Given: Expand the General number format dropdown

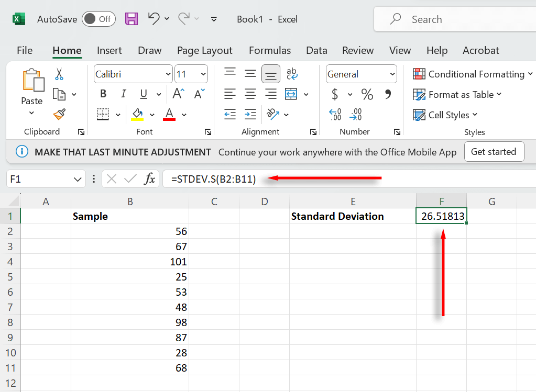Looking at the screenshot, I should [x=392, y=74].
